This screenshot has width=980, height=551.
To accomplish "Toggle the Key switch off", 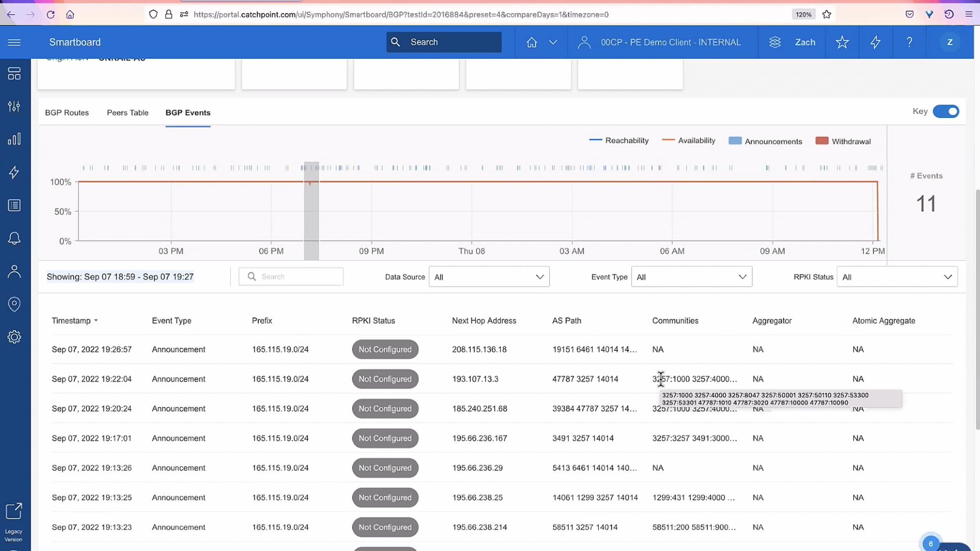I will click(x=946, y=111).
